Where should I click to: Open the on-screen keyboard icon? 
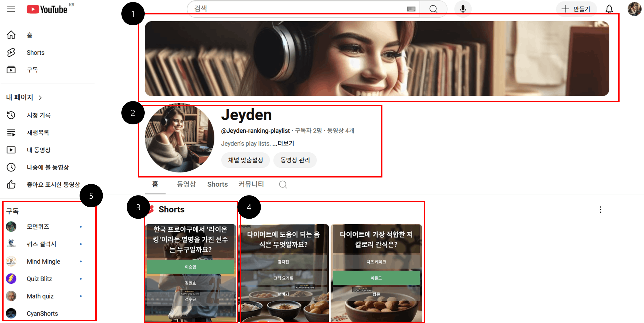[411, 9]
